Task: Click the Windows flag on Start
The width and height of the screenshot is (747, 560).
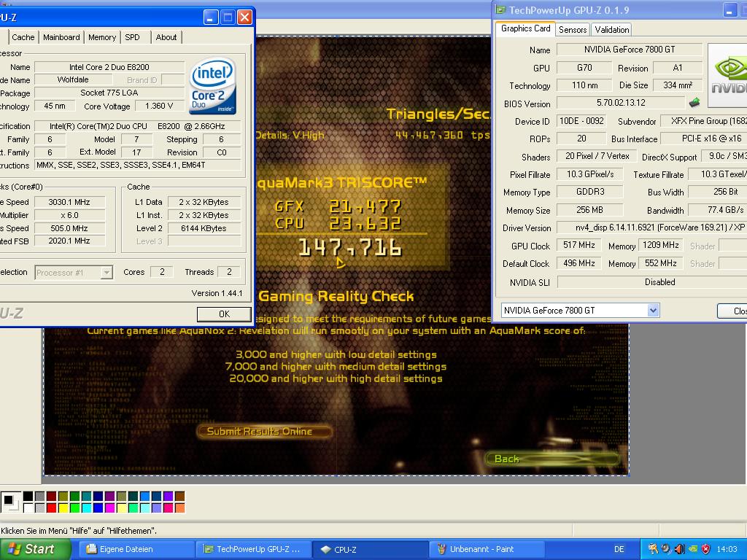Action: pyautogui.click(x=14, y=549)
